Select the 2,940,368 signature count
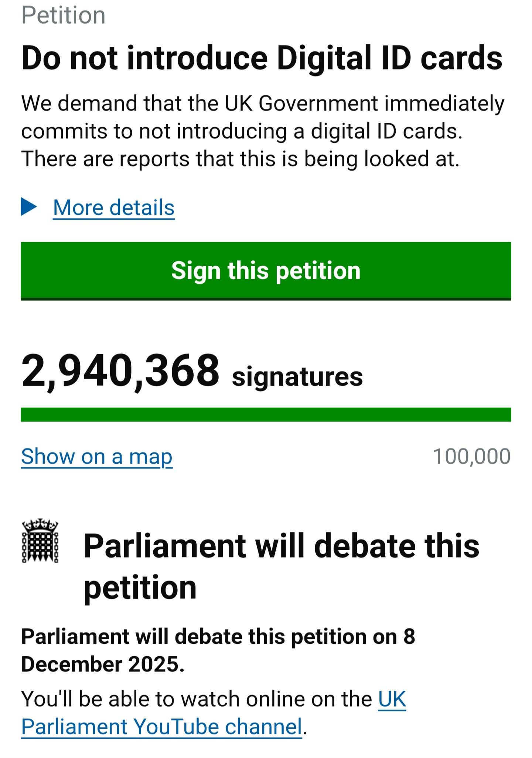This screenshot has height=758, width=532. point(120,371)
